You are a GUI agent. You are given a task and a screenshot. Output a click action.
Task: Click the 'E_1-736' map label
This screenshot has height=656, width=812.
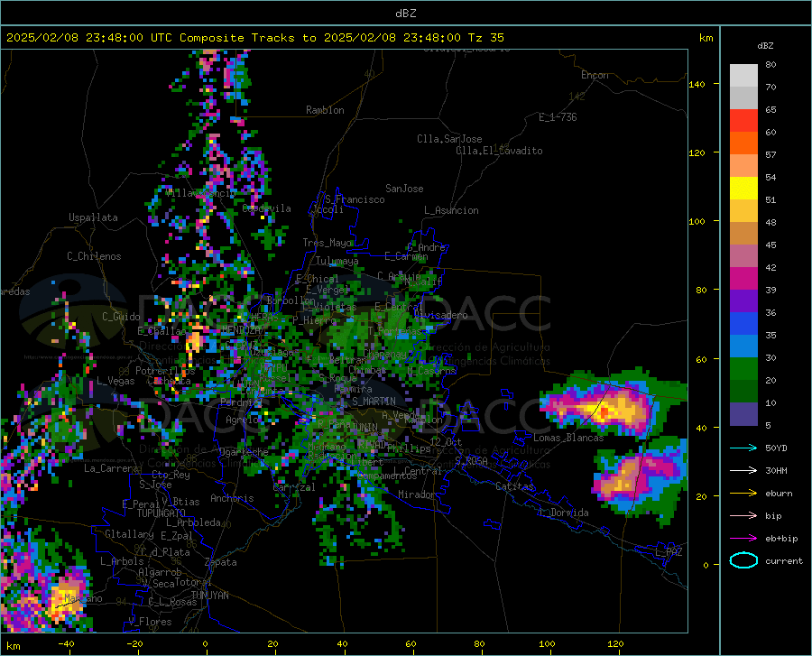pyautogui.click(x=558, y=117)
